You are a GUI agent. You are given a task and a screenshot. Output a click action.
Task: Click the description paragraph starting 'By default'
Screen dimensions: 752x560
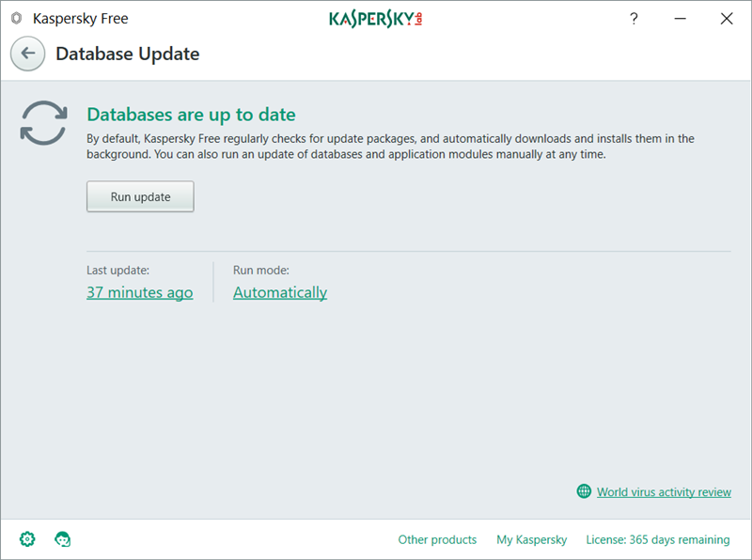(x=390, y=147)
